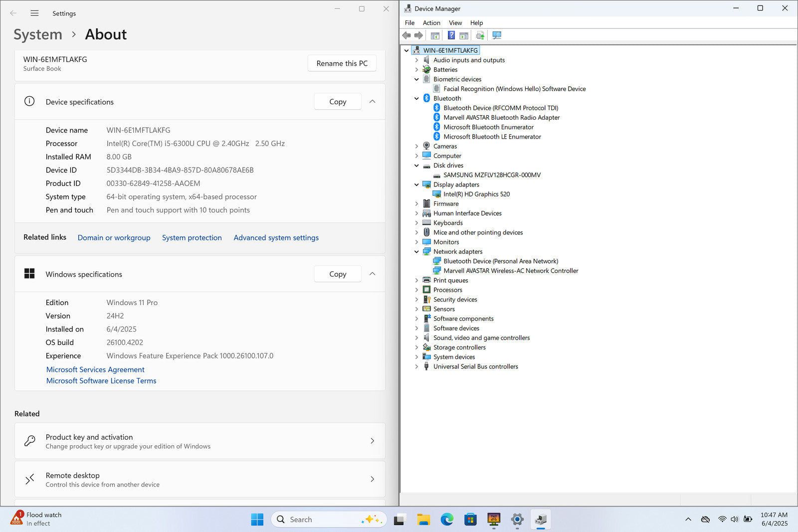Collapse the Bluetooth node
Screen dimensions: 798x532
coord(417,99)
